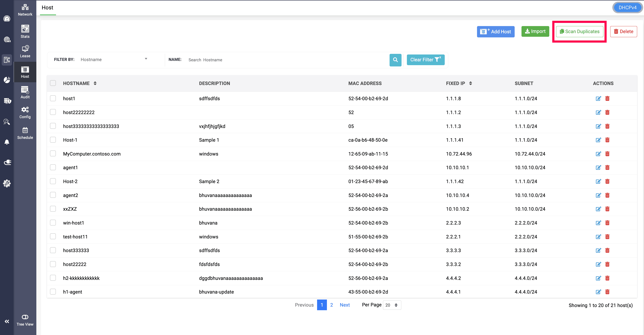The height and width of the screenshot is (335, 644).
Task: Delete the h1-agent entry
Action: (607, 292)
